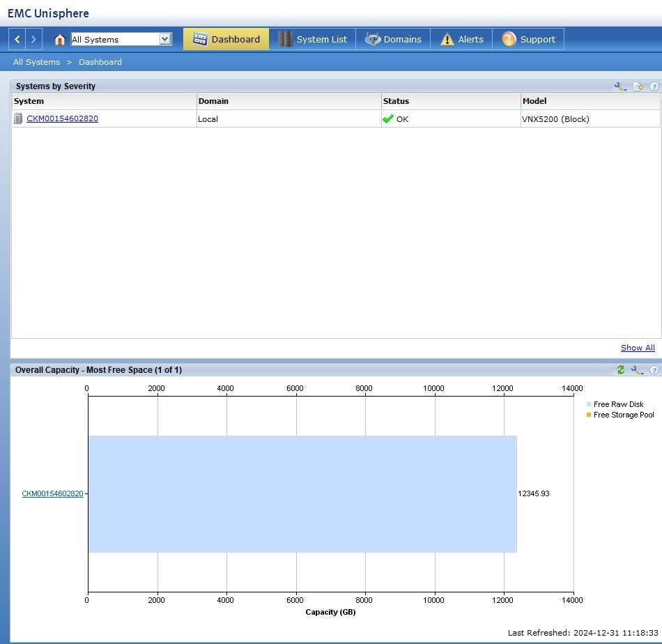Open CKM00154602820 link on chart axis
The height and width of the screenshot is (644, 662).
[52, 493]
